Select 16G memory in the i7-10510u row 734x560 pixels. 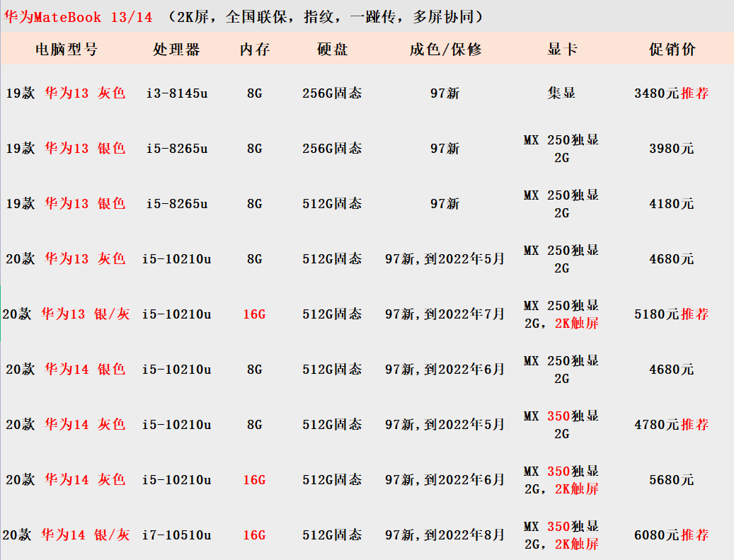(x=254, y=535)
